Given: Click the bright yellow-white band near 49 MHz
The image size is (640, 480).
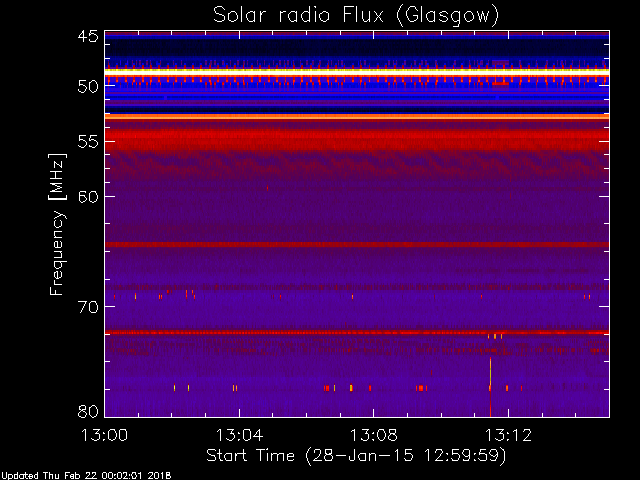Looking at the screenshot, I should (x=357, y=72).
